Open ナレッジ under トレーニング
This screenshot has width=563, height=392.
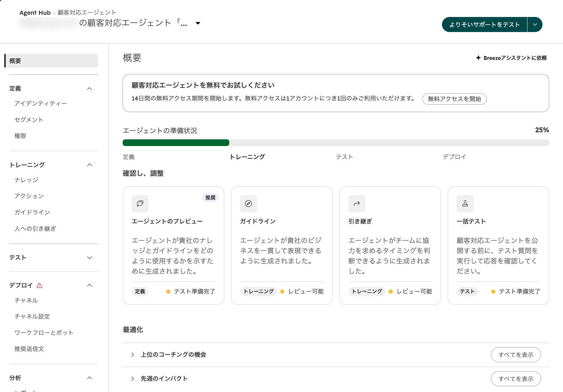tap(27, 180)
